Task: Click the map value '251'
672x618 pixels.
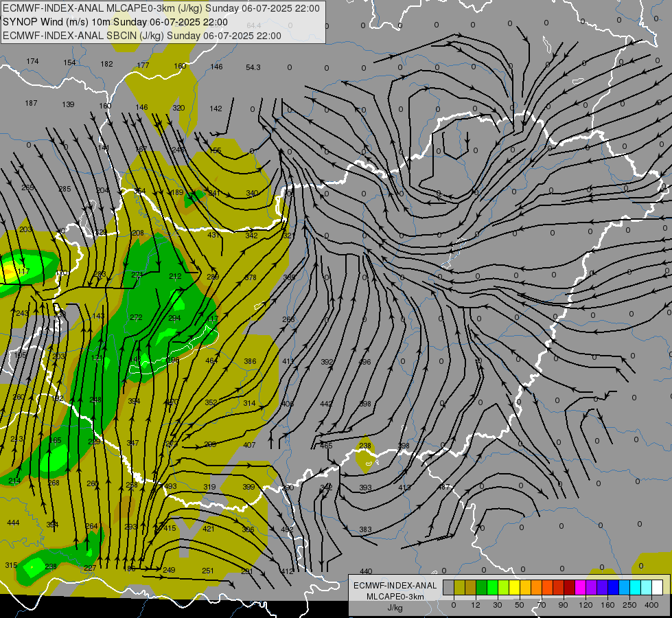Action: pyautogui.click(x=208, y=571)
